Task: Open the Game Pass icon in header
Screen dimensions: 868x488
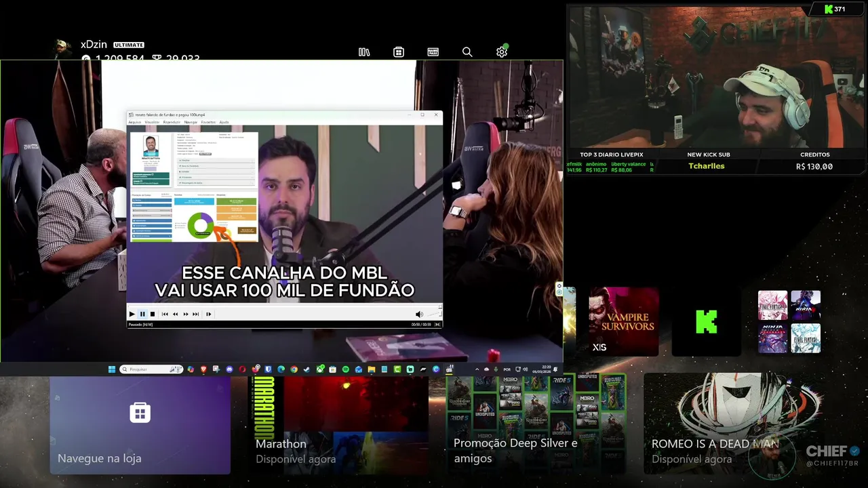Action: (x=433, y=52)
